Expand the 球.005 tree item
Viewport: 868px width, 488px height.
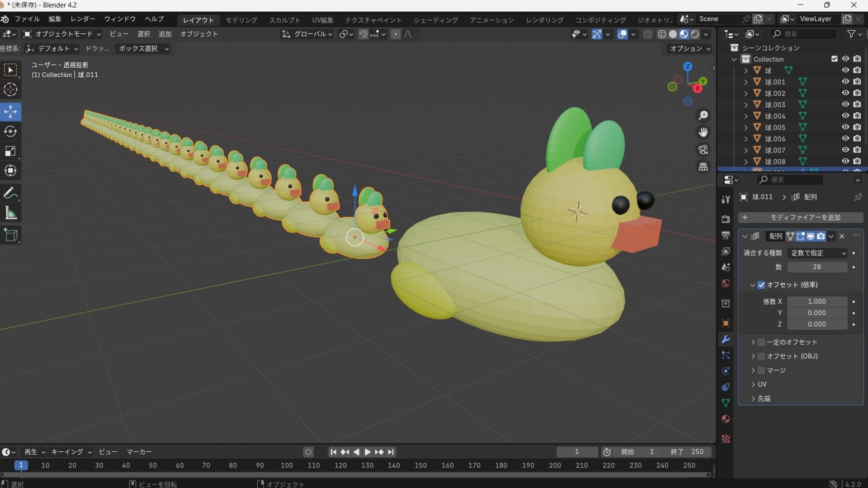[x=745, y=127]
